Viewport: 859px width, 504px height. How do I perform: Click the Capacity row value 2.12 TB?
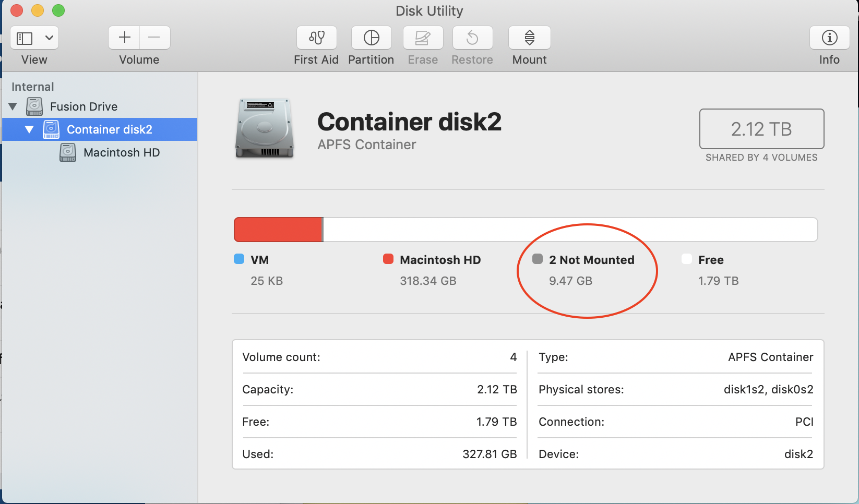pyautogui.click(x=497, y=389)
